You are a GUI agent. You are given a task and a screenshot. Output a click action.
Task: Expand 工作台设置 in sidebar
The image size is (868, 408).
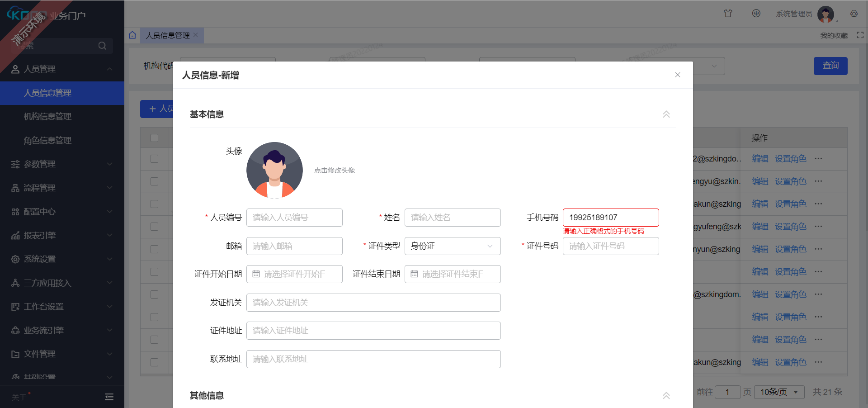coord(62,306)
